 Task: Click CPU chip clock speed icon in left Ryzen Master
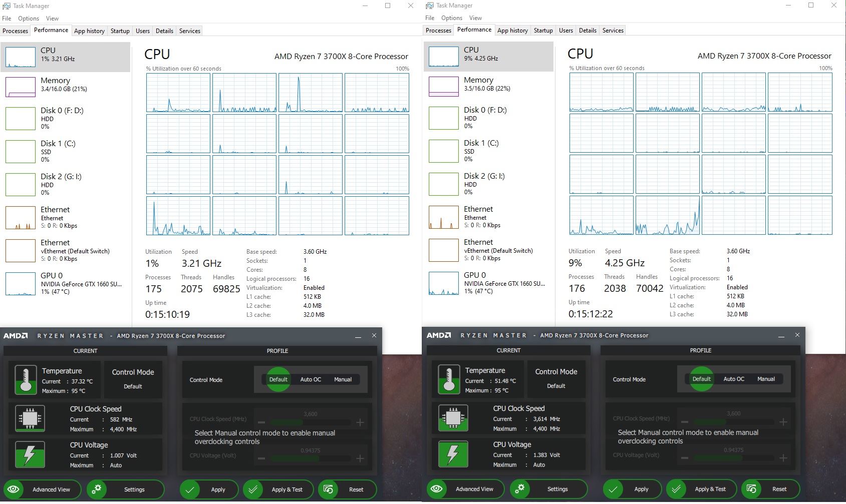(x=30, y=418)
